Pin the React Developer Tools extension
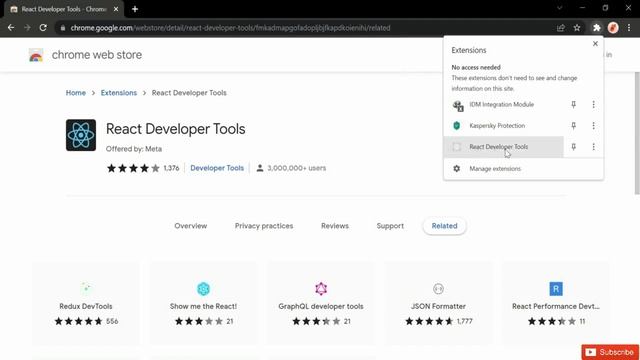The height and width of the screenshot is (360, 640). click(x=573, y=147)
